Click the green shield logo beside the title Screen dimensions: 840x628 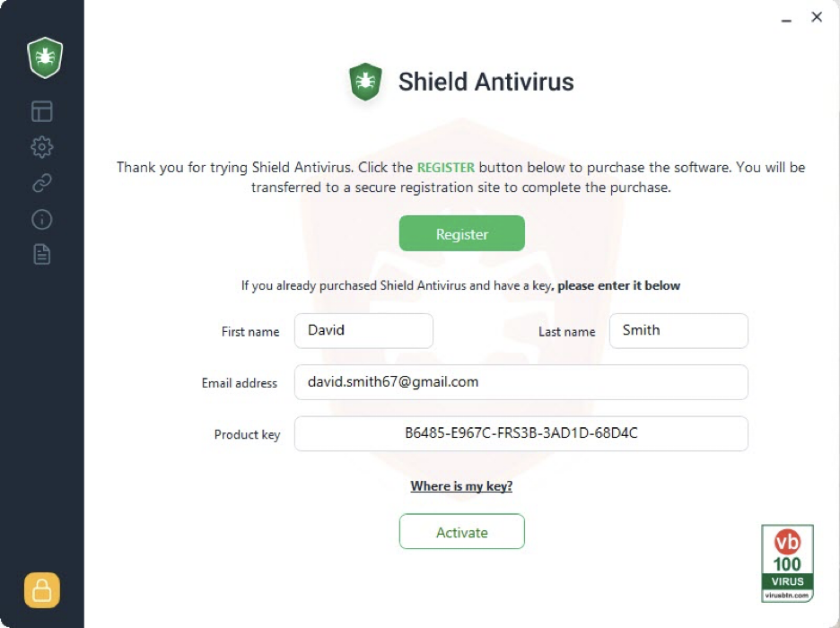pos(365,82)
